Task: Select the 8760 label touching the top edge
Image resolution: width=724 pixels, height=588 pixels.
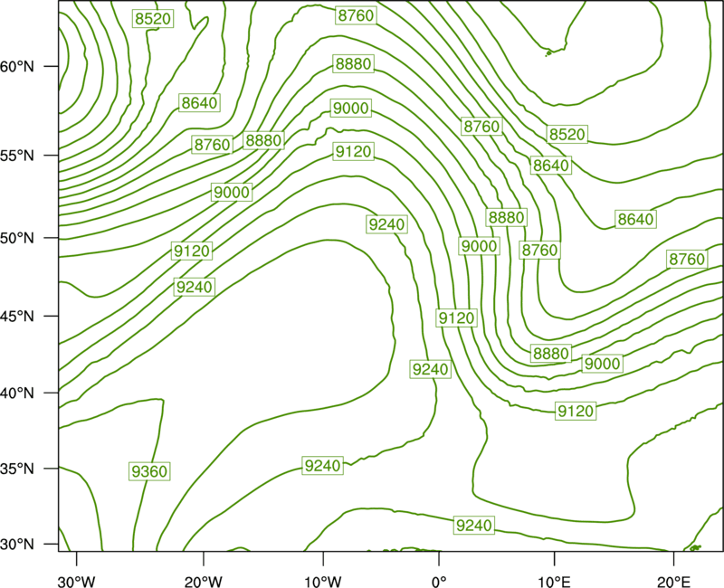Action: pos(356,15)
